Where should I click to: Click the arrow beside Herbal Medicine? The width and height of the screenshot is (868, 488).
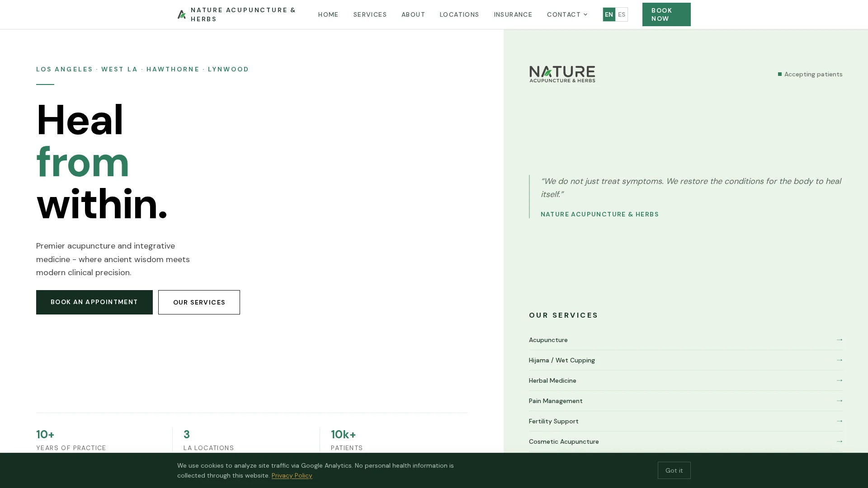click(839, 380)
